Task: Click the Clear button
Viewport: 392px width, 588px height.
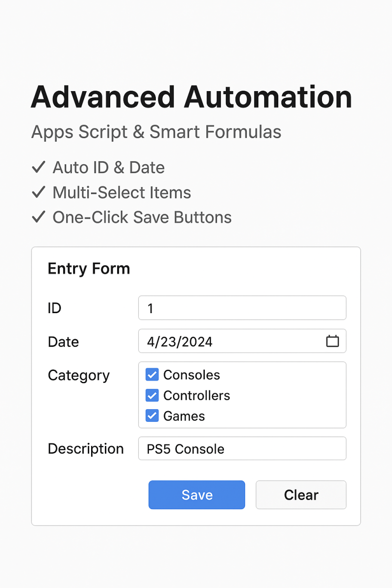Action: coord(301,495)
